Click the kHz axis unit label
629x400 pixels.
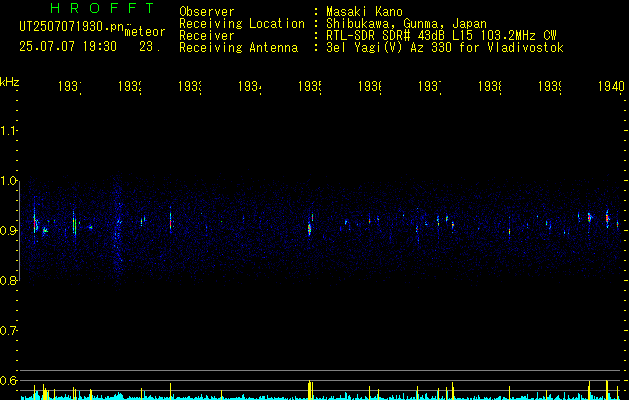click(x=10, y=82)
